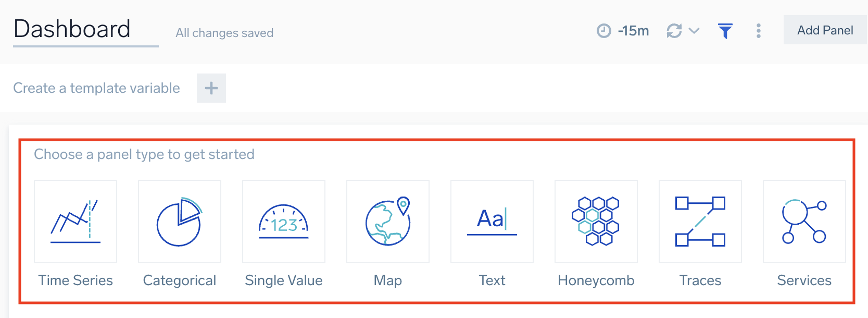This screenshot has height=318, width=868.
Task: Open the filter funnel icon
Action: 725,31
